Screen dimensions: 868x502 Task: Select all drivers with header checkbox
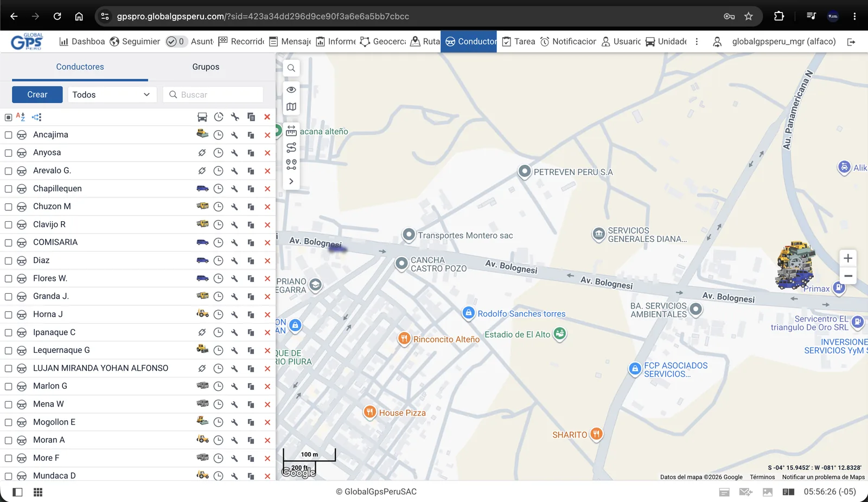[8, 117]
